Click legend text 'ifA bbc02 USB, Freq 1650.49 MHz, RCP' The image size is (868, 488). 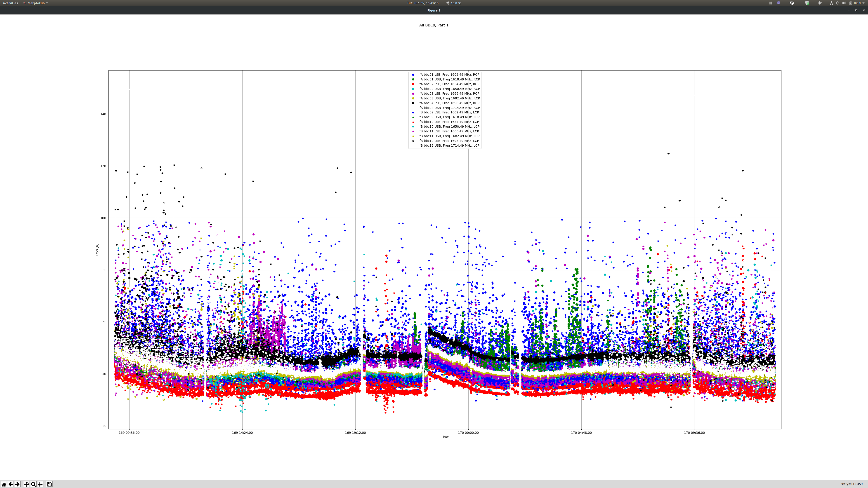coord(449,89)
